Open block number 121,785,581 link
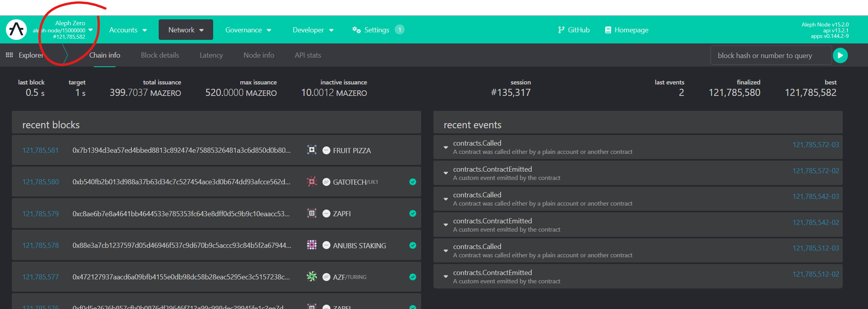The image size is (868, 309). (x=40, y=150)
